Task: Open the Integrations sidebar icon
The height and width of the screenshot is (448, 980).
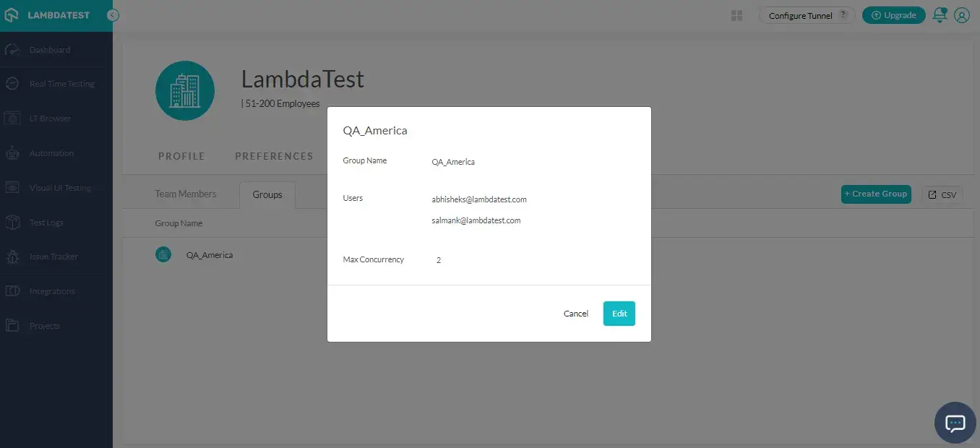Action: click(12, 291)
